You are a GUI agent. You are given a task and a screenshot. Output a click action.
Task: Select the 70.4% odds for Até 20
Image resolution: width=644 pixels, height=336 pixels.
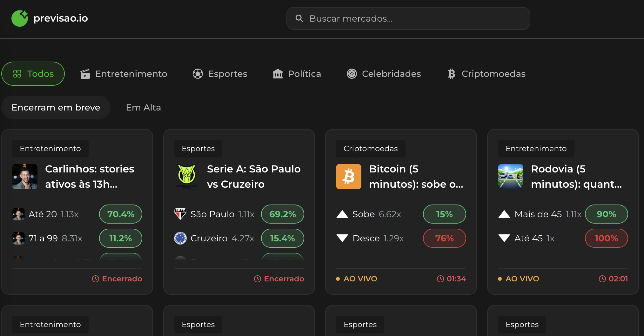tap(120, 214)
